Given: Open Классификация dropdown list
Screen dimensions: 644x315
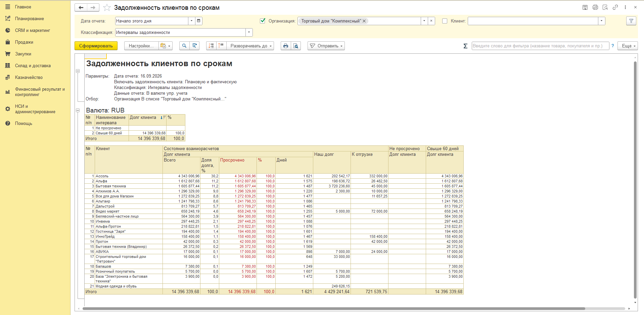Looking at the screenshot, I should coord(249,32).
